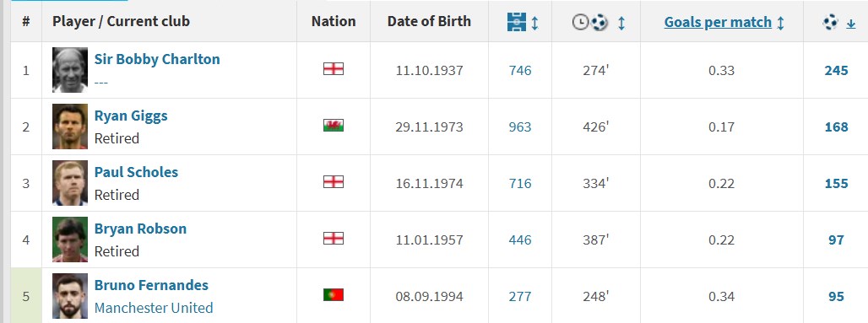868x323 pixels.
Task: Open Ryan Giggs' 963 appearances
Action: pos(520,127)
